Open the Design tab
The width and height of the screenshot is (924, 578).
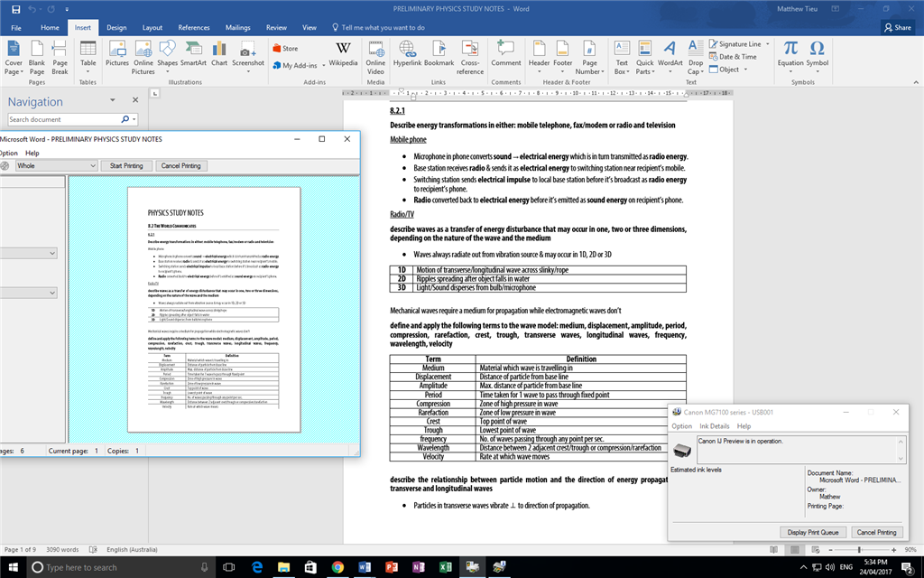116,27
